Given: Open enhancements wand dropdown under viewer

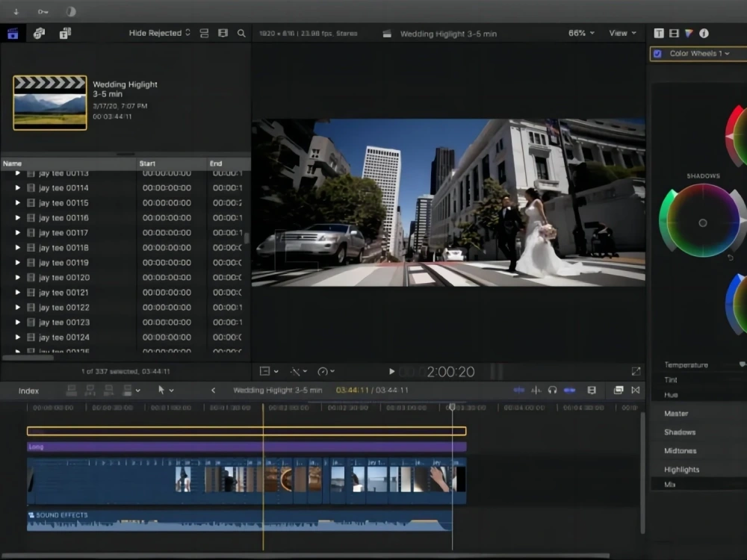Looking at the screenshot, I should coord(299,371).
